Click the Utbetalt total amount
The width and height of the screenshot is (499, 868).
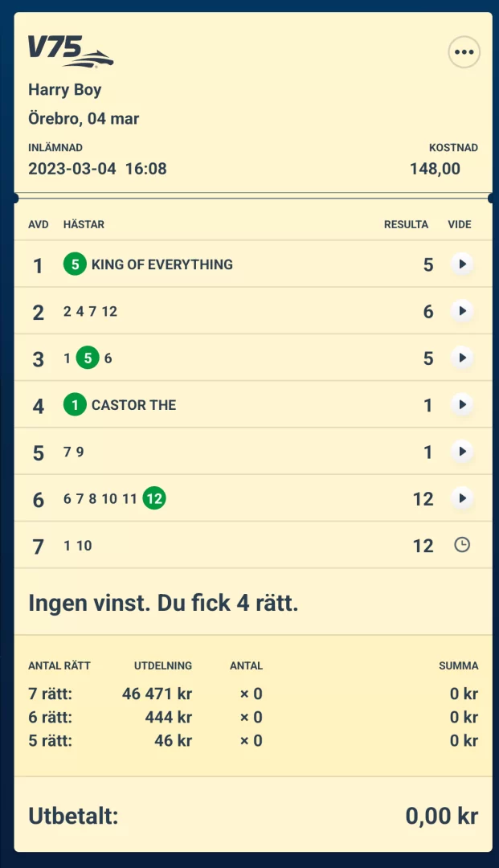[x=441, y=817]
